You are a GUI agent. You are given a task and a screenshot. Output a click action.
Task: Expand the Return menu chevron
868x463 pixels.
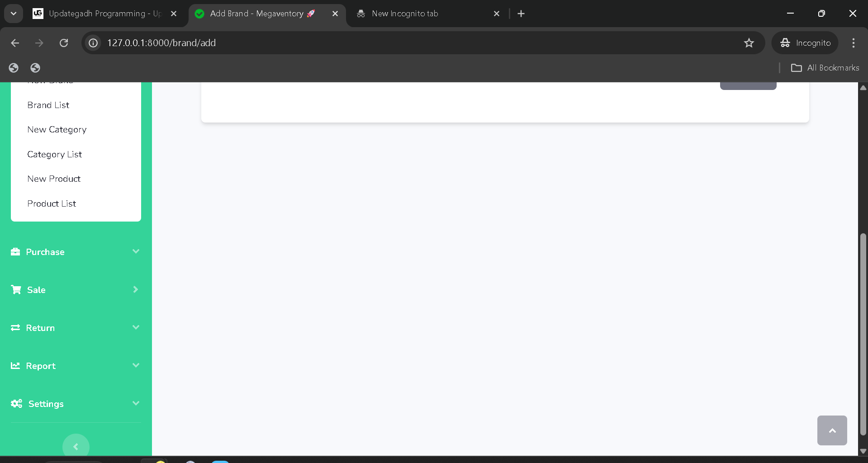click(x=136, y=327)
